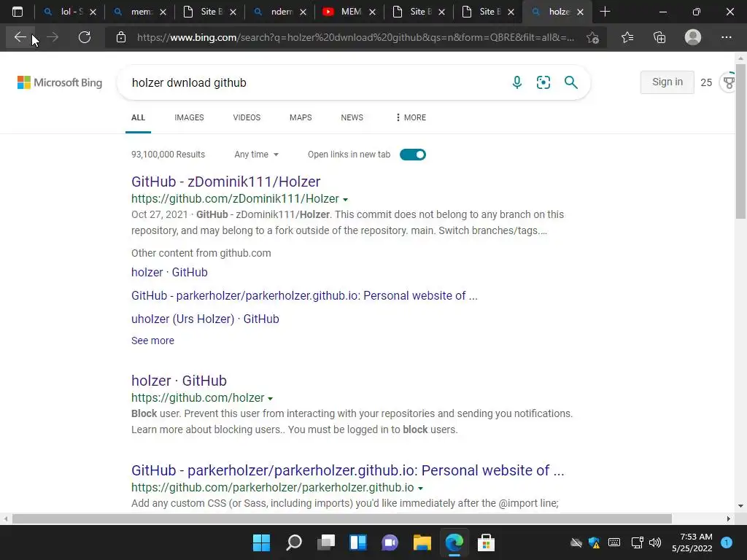Open Widgets from taskbar
This screenshot has width=747, height=560.
tap(357, 542)
